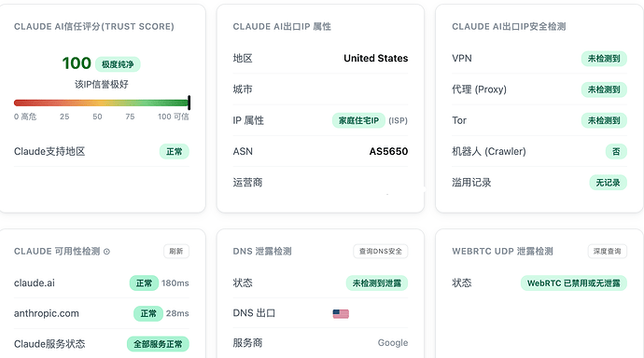Click the DNS 泄露检测 heading
Viewport: 644px width, 358px height.
262,252
